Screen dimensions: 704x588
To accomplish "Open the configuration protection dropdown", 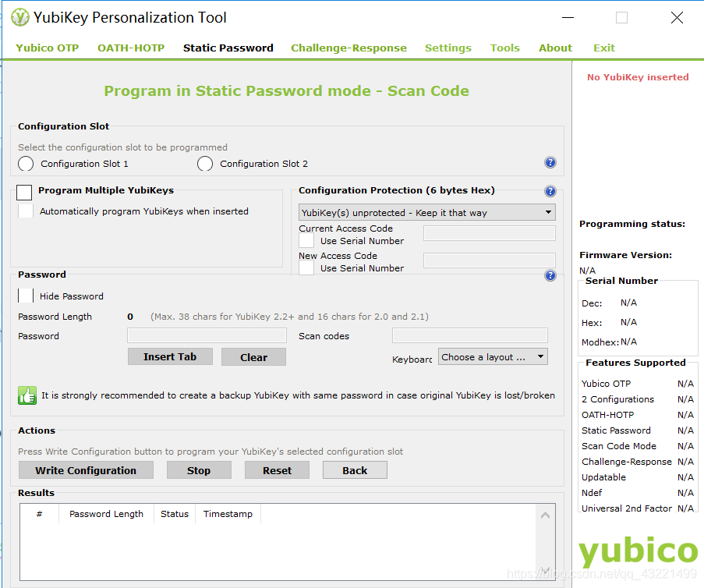I will coord(427,212).
